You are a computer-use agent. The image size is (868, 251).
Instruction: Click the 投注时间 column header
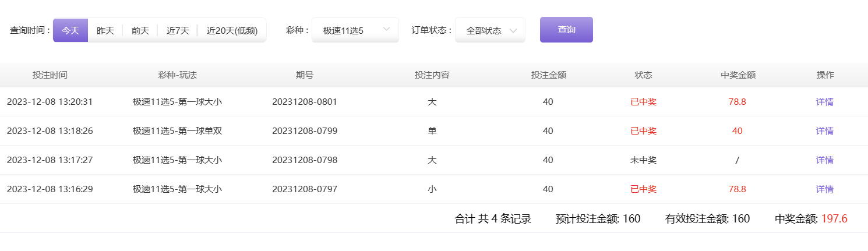pyautogui.click(x=50, y=75)
